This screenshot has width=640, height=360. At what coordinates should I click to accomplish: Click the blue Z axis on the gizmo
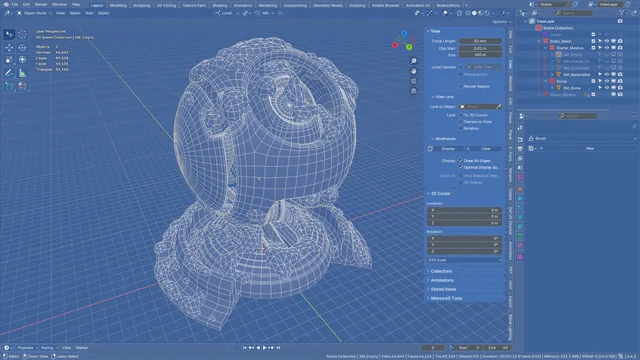coord(404,33)
